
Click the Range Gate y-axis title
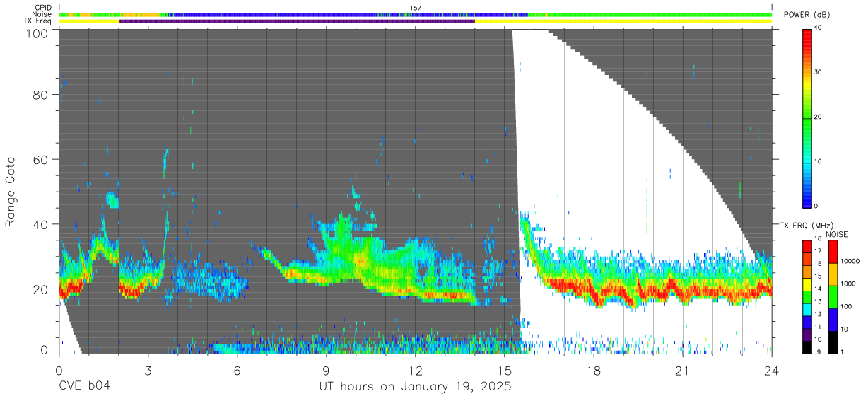[x=11, y=192]
